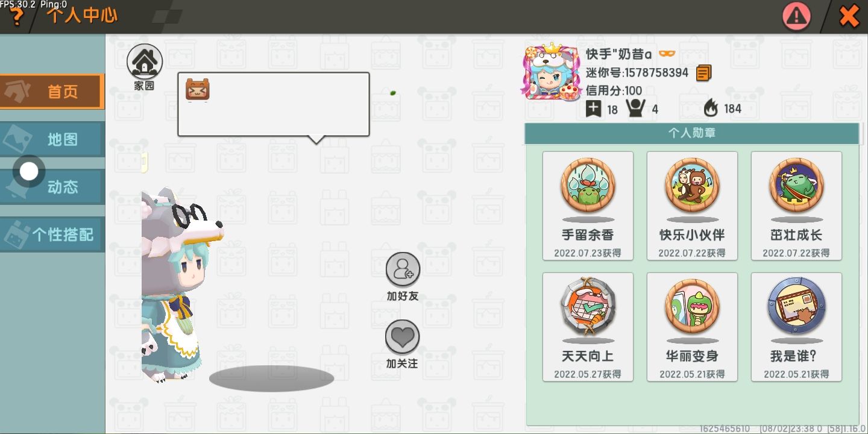Screen dimensions: 868x434
Task: Click the flame popularity icon showing 184
Action: [711, 108]
